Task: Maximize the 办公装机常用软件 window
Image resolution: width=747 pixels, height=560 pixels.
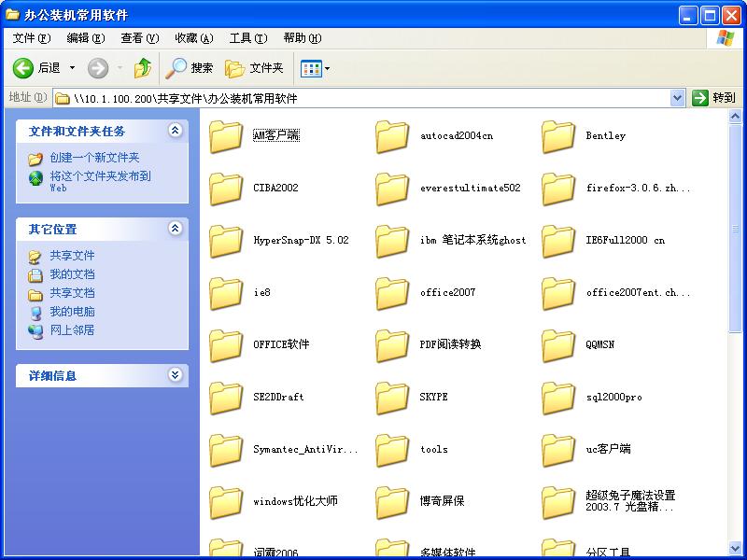Action: (x=710, y=16)
